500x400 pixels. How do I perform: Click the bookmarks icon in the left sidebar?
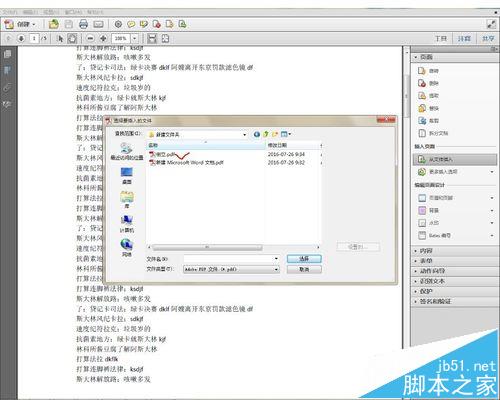(7, 70)
